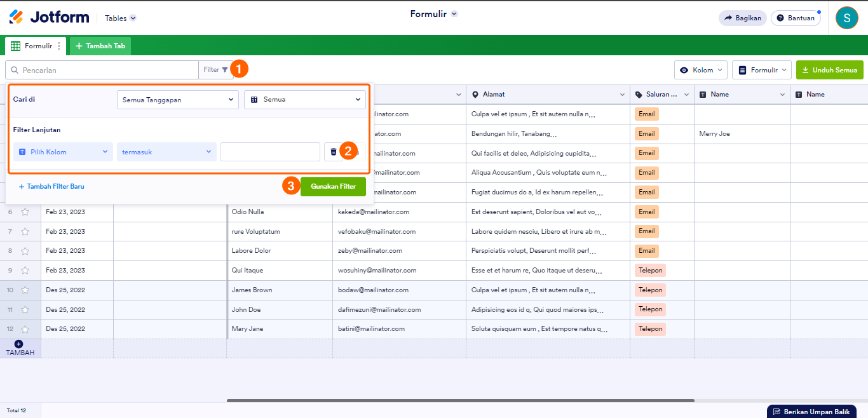868x418 pixels.
Task: Click Telepon tag in Mary Jane row
Action: pos(650,329)
